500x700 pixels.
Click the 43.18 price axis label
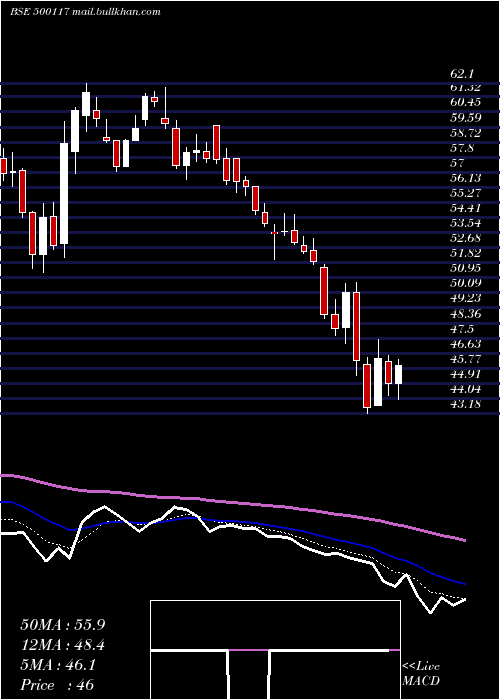(x=465, y=404)
